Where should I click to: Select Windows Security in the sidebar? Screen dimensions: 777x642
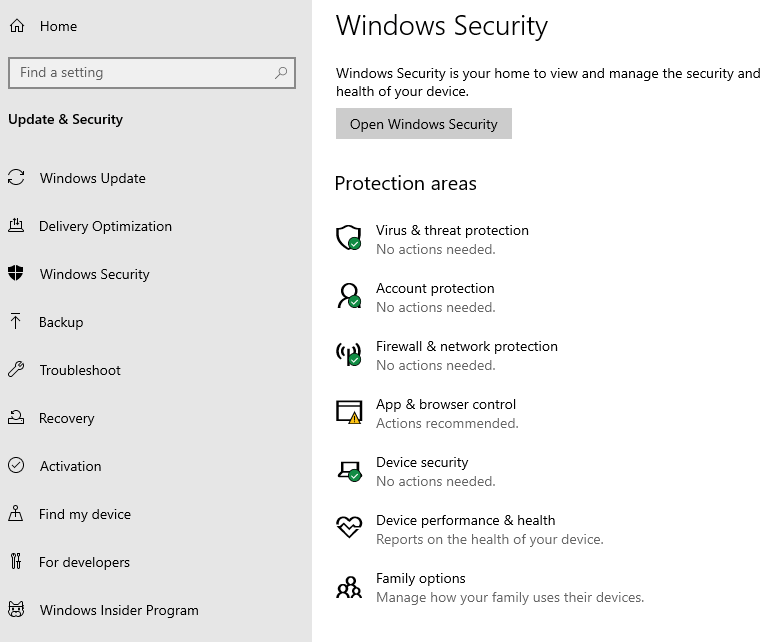(94, 274)
